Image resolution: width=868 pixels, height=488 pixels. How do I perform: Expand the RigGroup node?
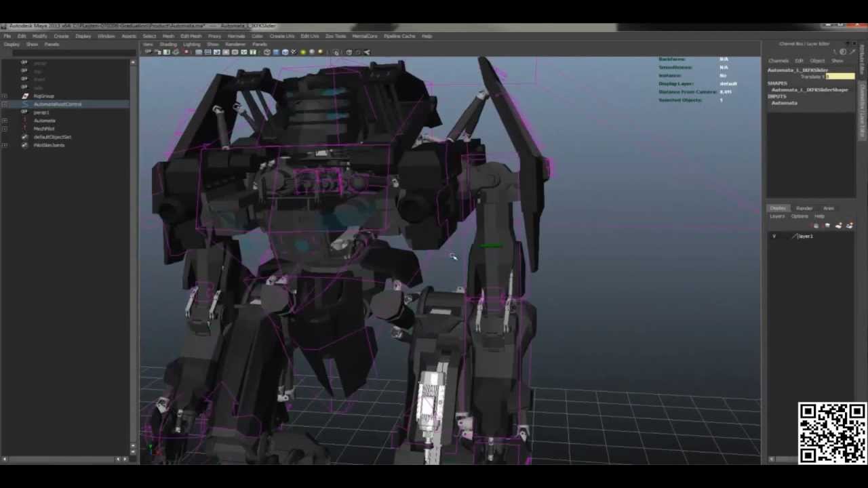(x=5, y=96)
